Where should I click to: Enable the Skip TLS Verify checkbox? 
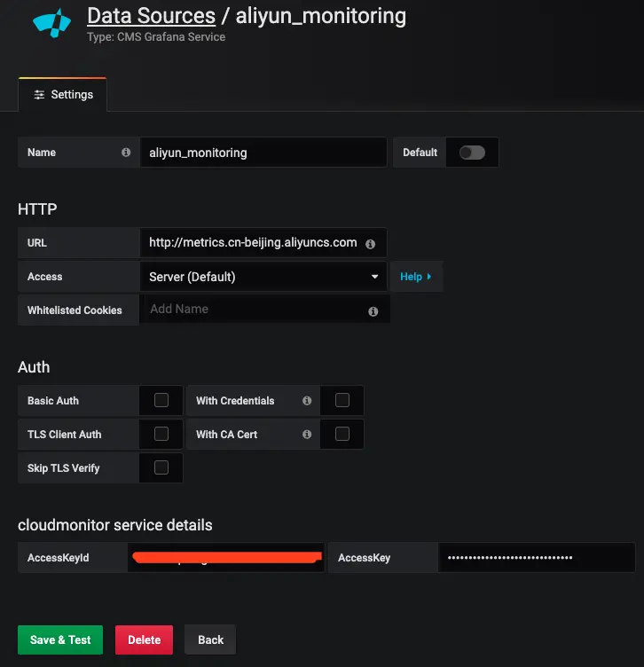pos(161,467)
